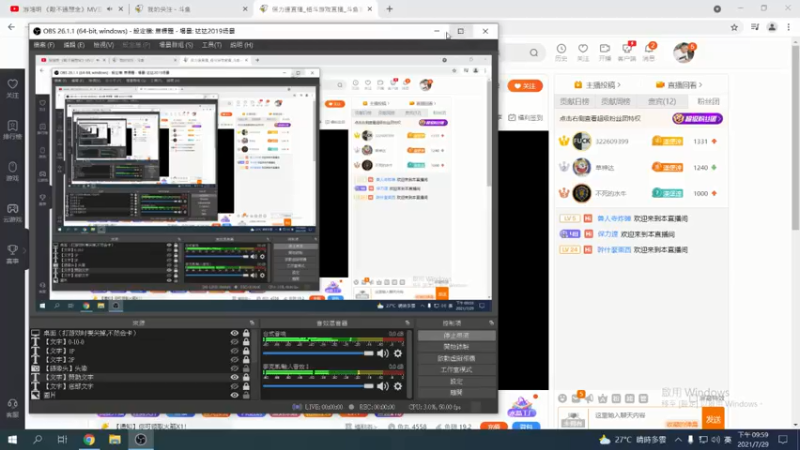The image size is (800, 450).
Task: Open the 檢視(V) menu in OBS
Action: (104, 45)
